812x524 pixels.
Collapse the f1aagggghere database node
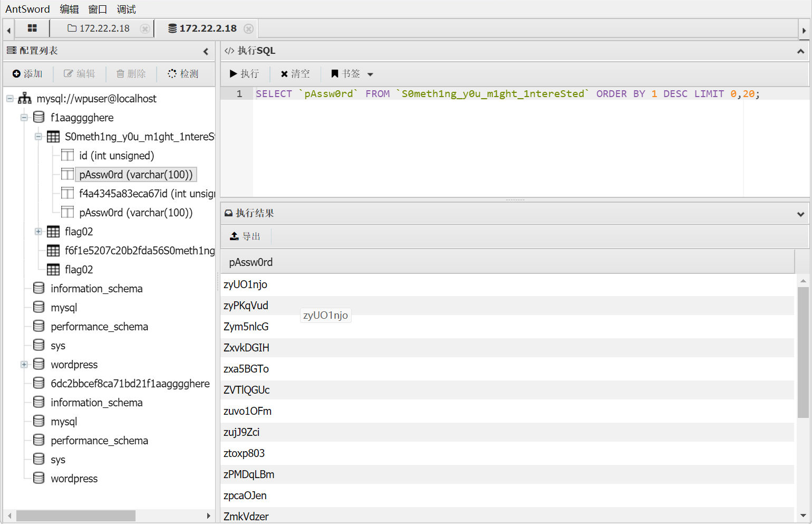click(24, 118)
